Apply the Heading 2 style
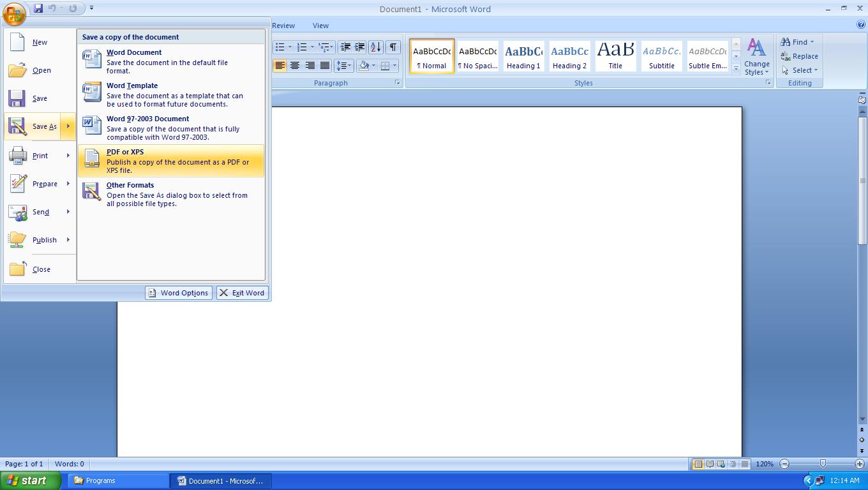 pos(569,56)
